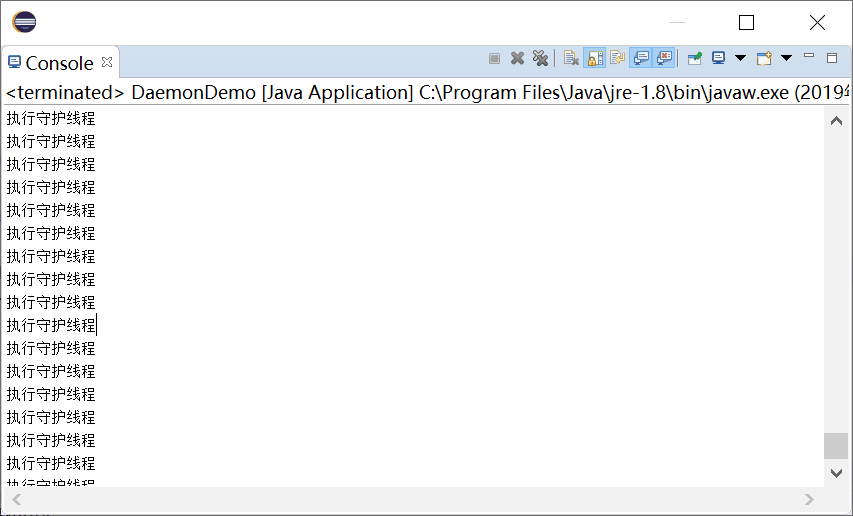Screen dimensions: 853x516
Task: Remove the current launch with the single X icon
Action: (517, 58)
